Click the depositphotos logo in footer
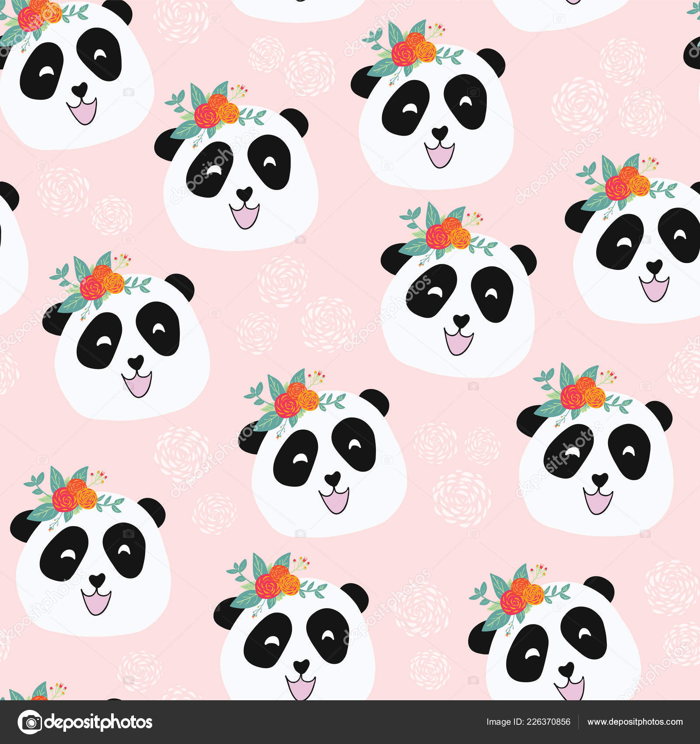This screenshot has height=744, width=700. 85,722
